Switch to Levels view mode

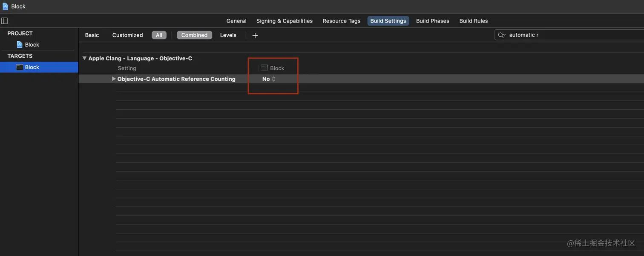coord(228,35)
